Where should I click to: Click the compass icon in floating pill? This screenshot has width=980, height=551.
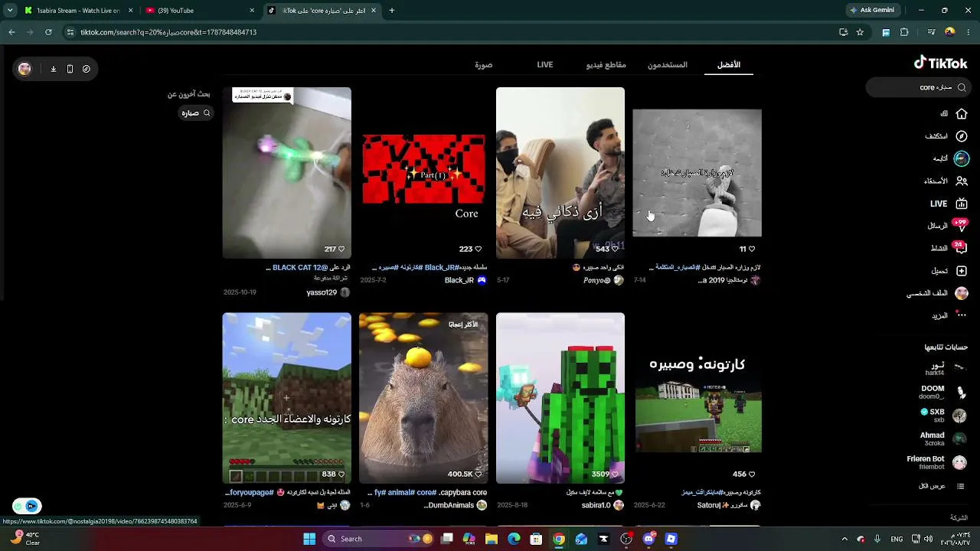[x=86, y=69]
